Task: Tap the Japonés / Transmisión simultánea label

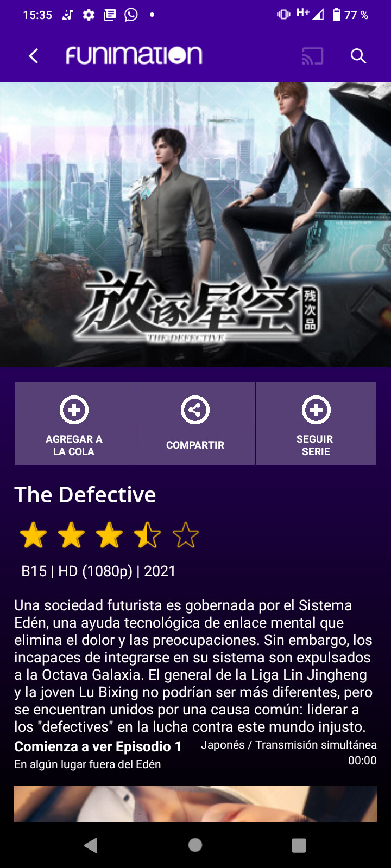Action: (x=289, y=745)
